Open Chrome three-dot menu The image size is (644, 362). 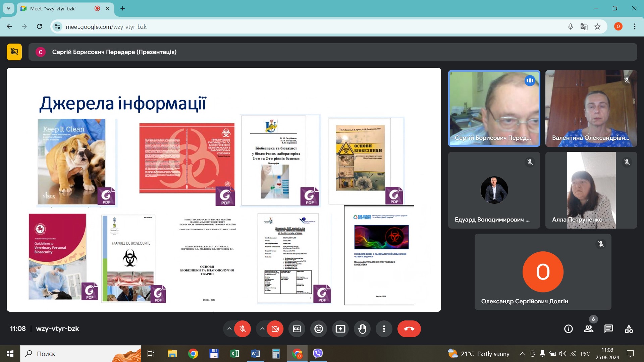[635, 26]
